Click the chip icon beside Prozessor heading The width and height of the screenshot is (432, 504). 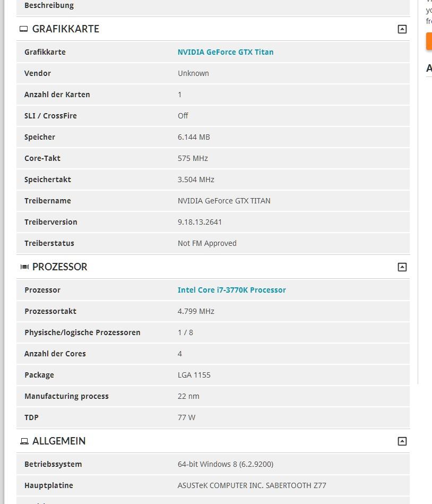[24, 267]
